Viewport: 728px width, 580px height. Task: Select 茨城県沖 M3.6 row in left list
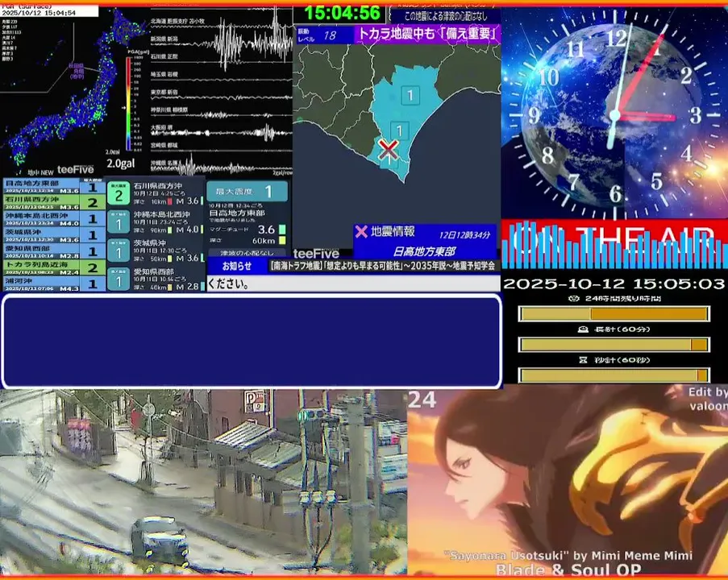(54, 234)
